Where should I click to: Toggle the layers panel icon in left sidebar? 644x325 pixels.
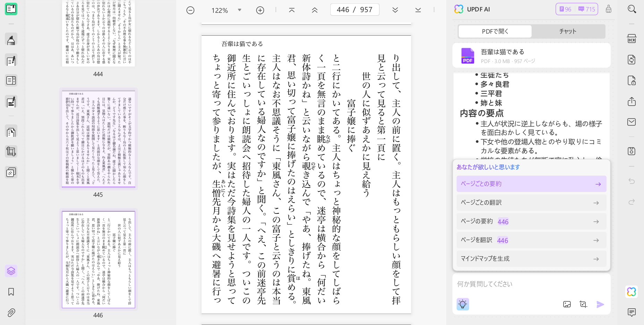point(11,271)
